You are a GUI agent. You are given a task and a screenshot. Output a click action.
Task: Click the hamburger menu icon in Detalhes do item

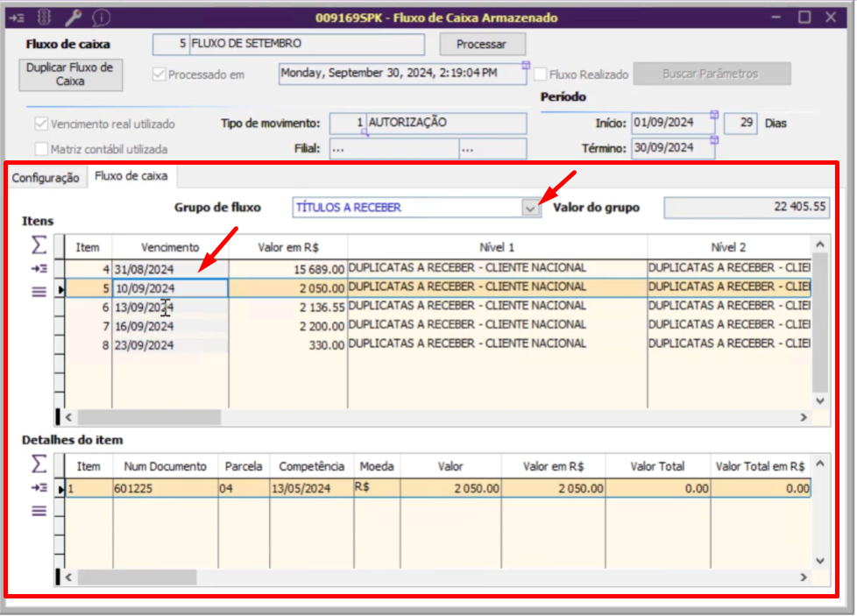point(39,511)
